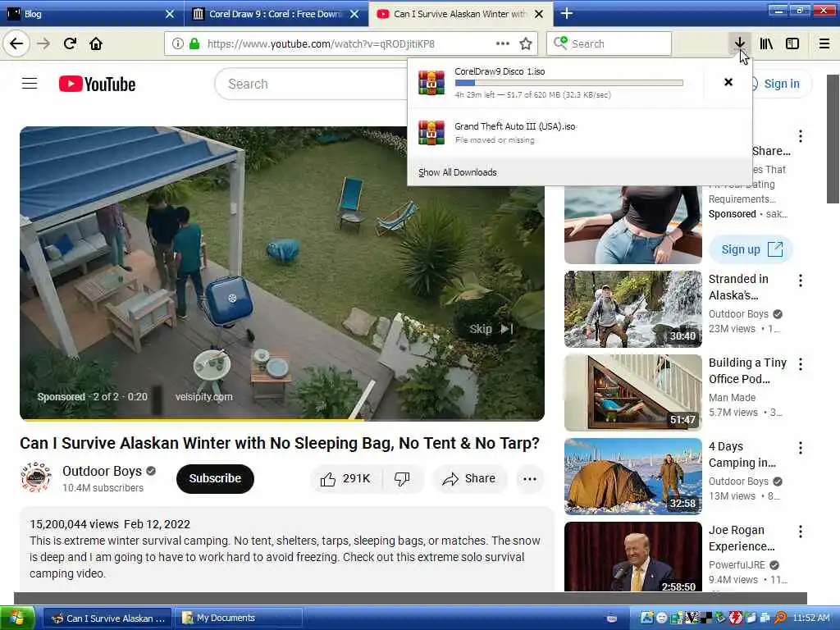Reload the current page

tap(70, 44)
